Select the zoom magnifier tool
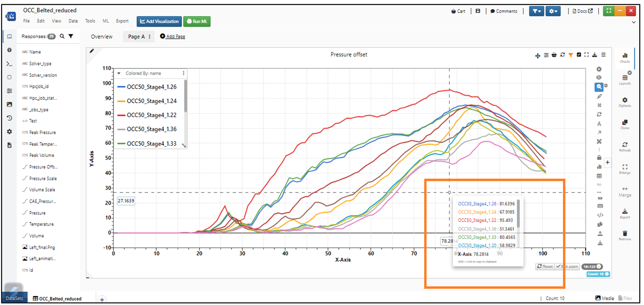644x305 pixels. point(599,87)
